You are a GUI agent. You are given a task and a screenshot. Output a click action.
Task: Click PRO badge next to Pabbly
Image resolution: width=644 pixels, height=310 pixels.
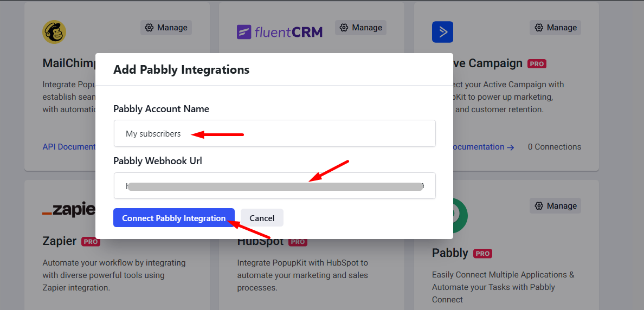(x=482, y=253)
